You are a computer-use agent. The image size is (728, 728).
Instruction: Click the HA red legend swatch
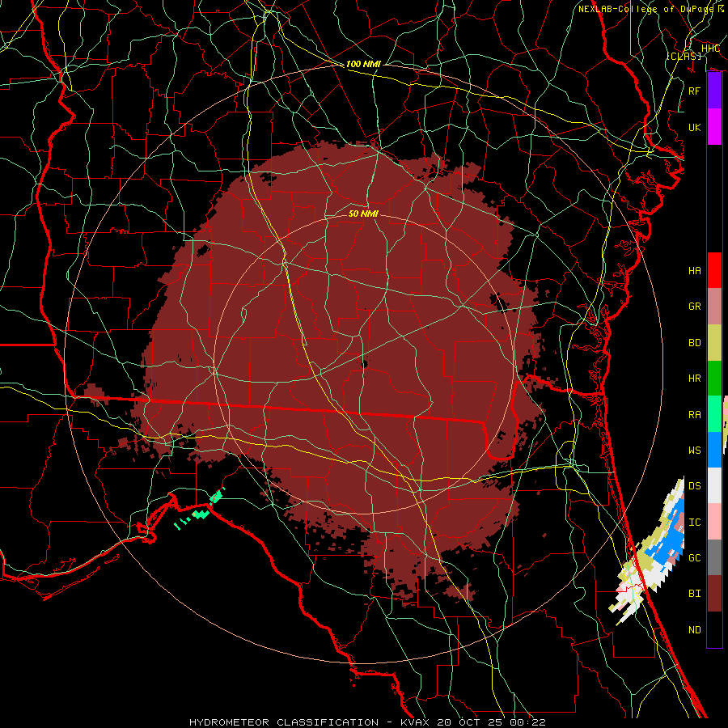click(714, 270)
